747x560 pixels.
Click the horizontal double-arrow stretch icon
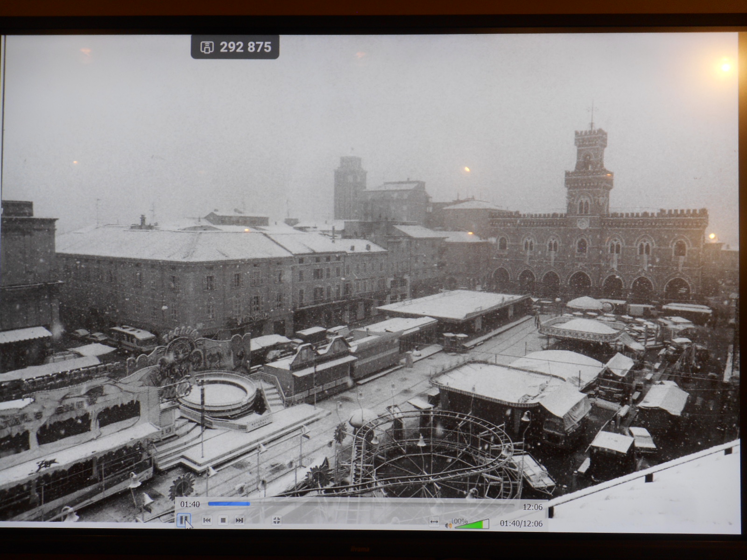pyautogui.click(x=434, y=522)
